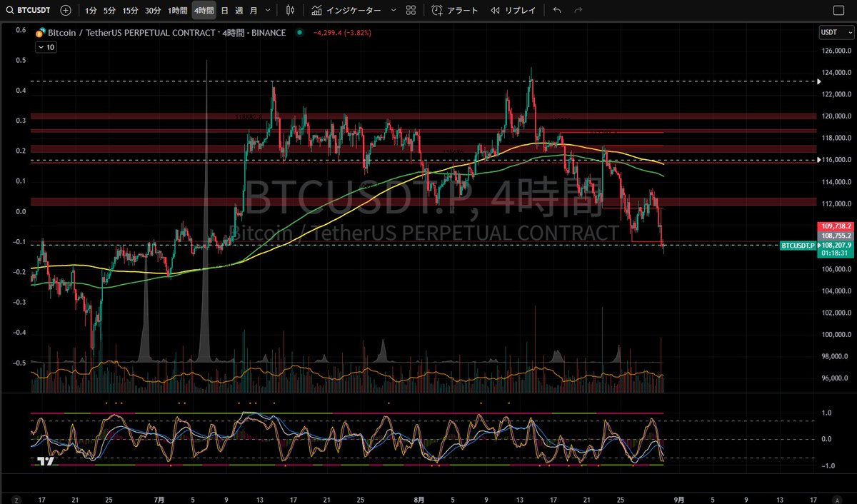Open the インジケーター indicators dialog

[x=346, y=11]
